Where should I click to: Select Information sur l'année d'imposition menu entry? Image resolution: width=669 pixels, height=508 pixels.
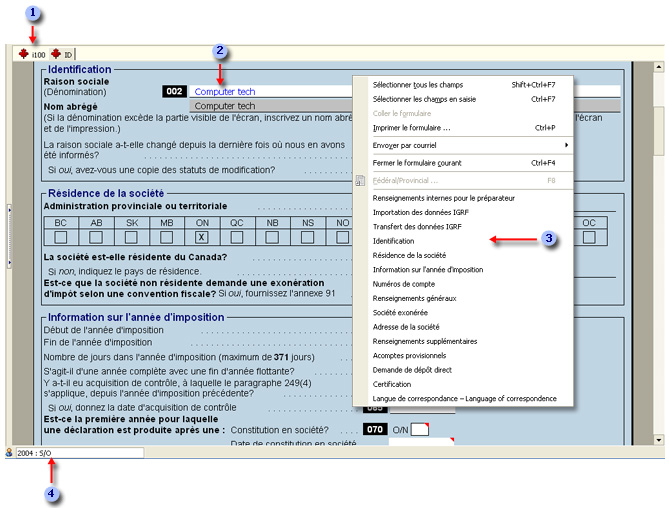click(x=464, y=270)
